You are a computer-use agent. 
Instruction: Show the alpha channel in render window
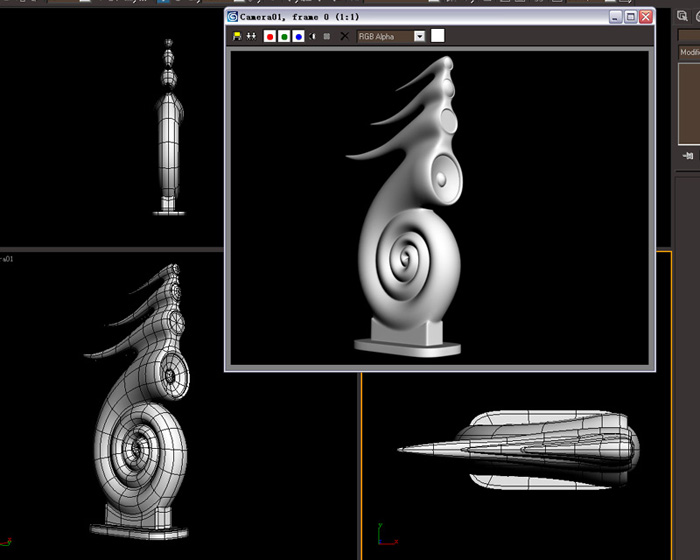click(312, 36)
